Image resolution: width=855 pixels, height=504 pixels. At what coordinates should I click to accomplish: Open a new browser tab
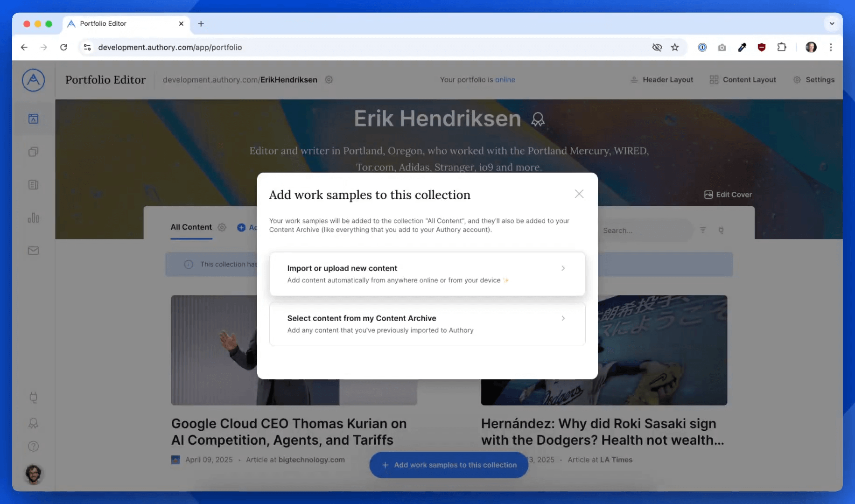[x=201, y=23]
